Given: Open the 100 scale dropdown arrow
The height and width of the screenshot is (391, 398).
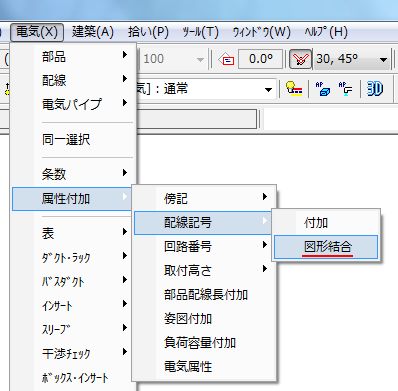Looking at the screenshot, I should pyautogui.click(x=200, y=60).
